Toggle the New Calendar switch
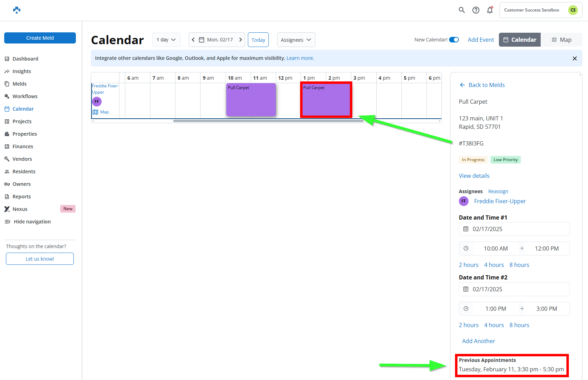Viewport: 588px width, 380px height. coord(454,40)
